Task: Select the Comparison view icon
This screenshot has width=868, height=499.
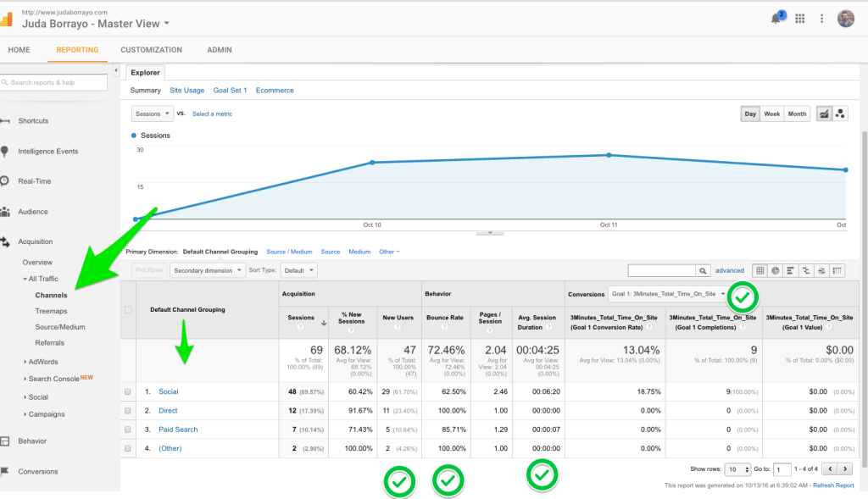Action: pos(806,270)
